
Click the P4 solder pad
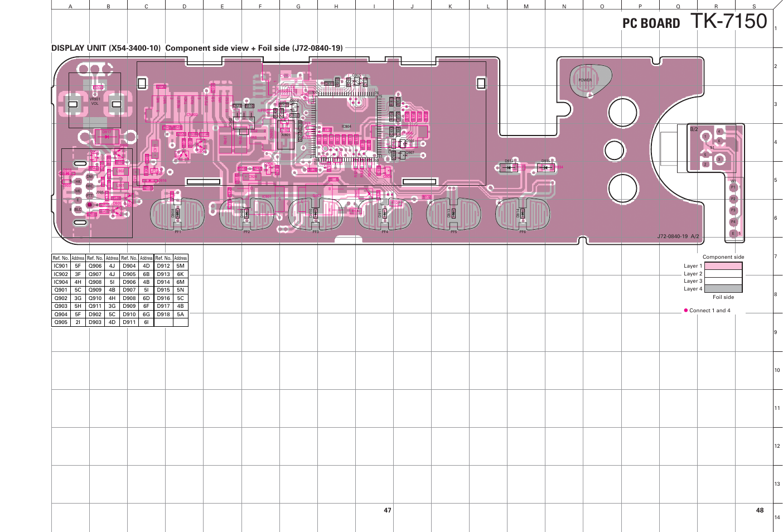[733, 222]
